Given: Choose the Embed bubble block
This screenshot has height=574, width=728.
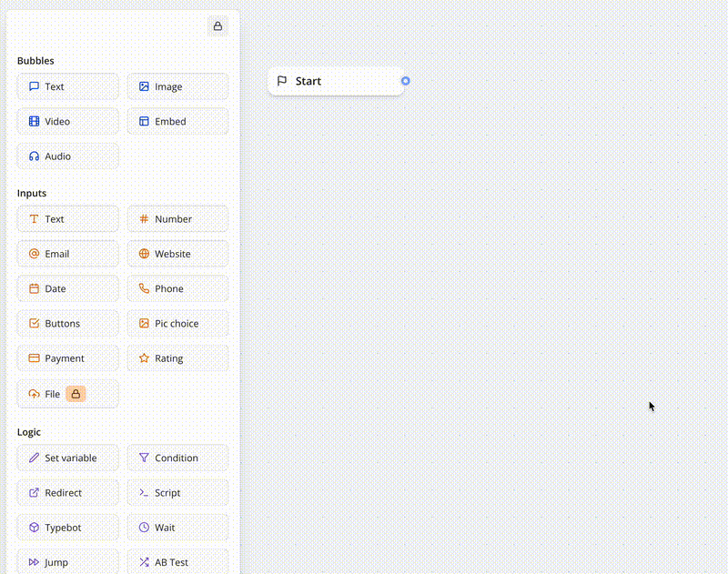Looking at the screenshot, I should pyautogui.click(x=177, y=121).
